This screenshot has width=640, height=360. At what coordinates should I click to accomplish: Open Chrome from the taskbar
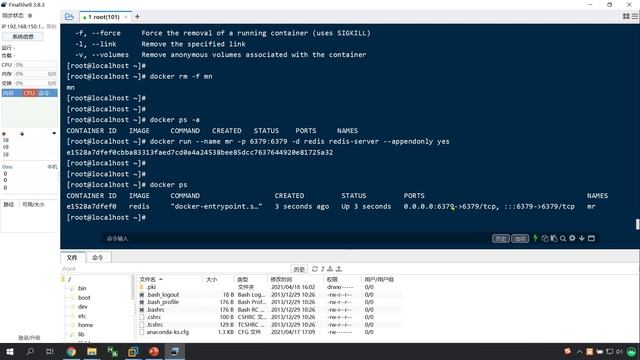71,351
